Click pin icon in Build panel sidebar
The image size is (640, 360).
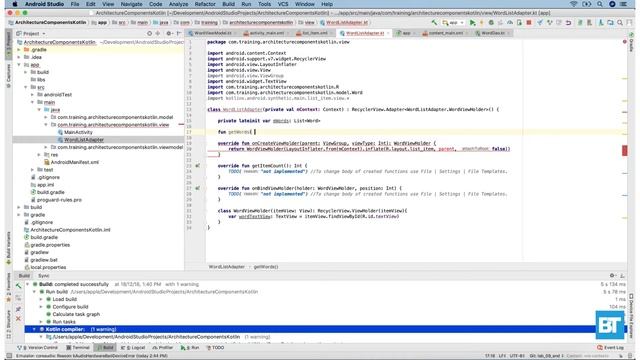coord(18,309)
